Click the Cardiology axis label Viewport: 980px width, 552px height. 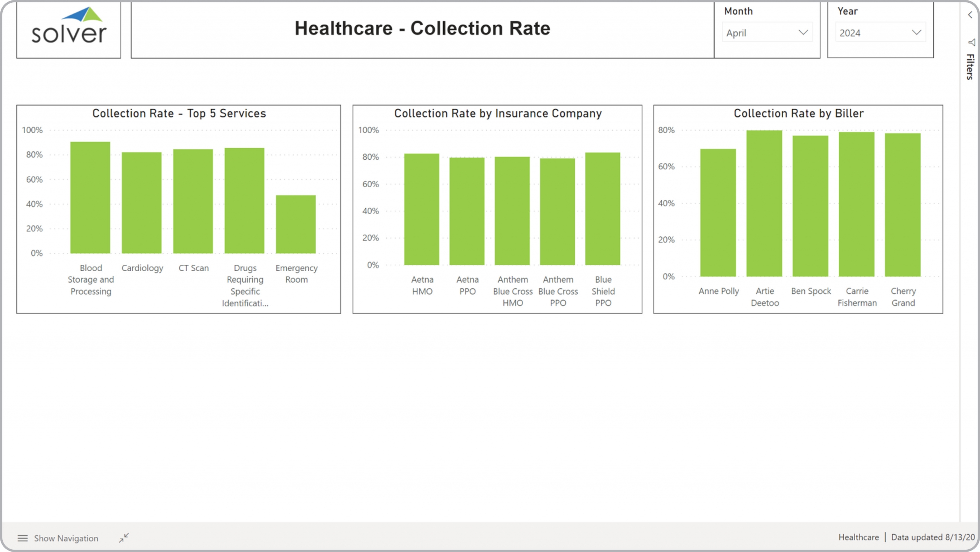[142, 268]
